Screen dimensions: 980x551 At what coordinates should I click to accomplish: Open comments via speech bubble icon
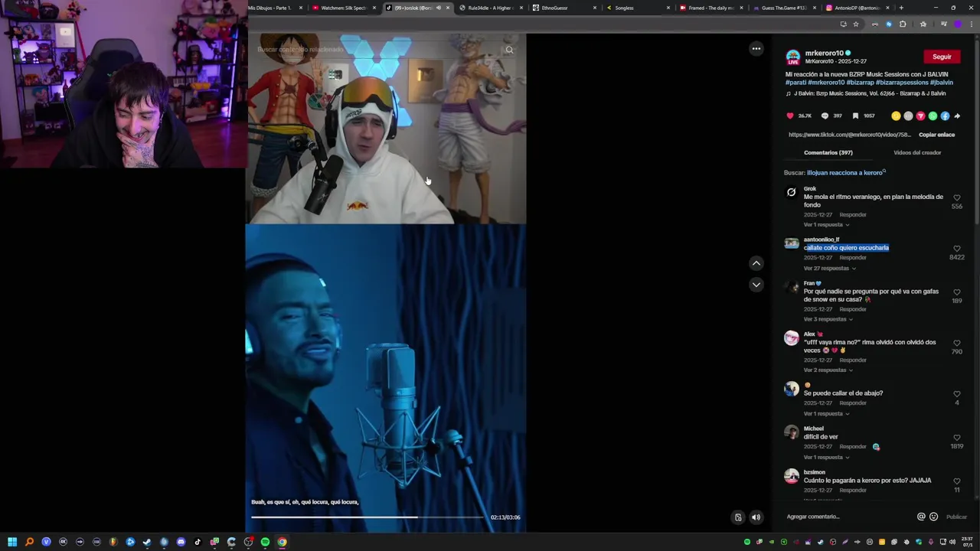pos(825,116)
